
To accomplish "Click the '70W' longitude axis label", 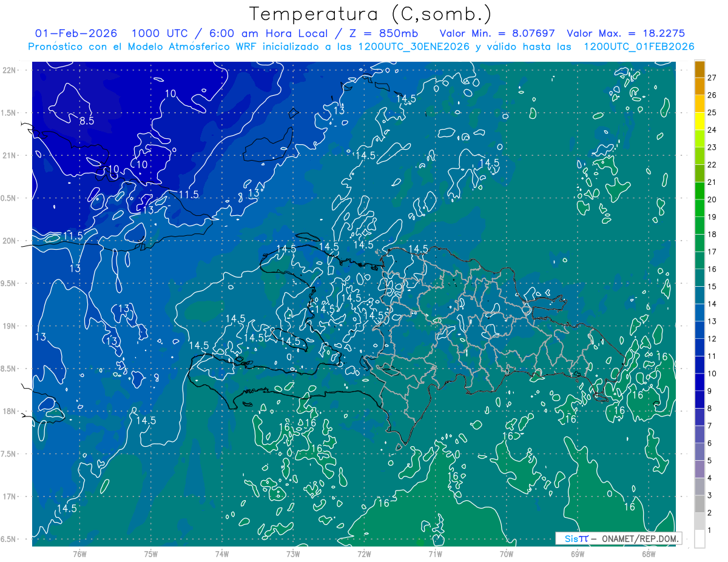I will tap(507, 554).
